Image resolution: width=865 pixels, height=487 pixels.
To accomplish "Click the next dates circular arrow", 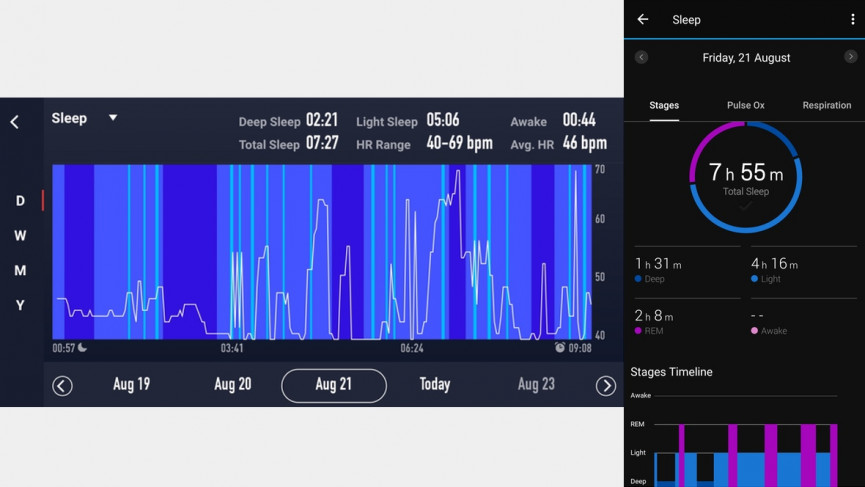I will point(606,386).
